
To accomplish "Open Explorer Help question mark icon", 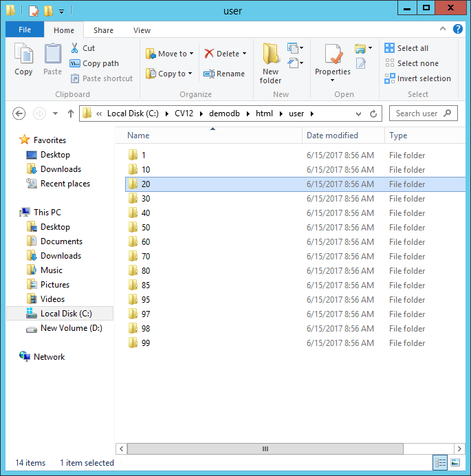I will 458,29.
